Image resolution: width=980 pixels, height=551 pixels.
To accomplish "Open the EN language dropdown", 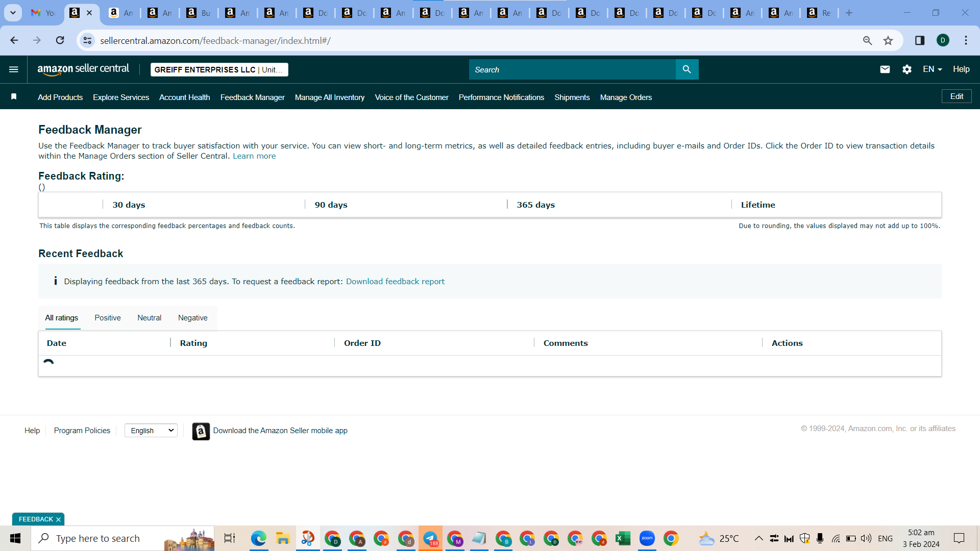I will 932,69.
